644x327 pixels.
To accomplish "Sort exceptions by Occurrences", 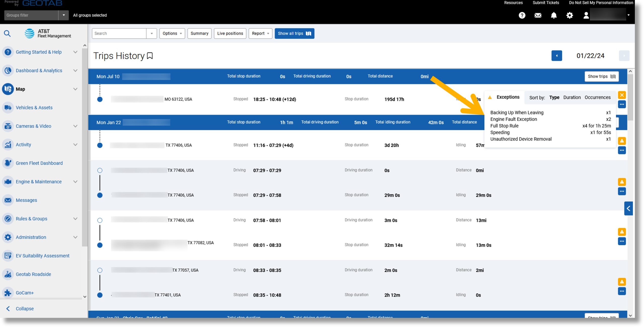I will [x=597, y=97].
